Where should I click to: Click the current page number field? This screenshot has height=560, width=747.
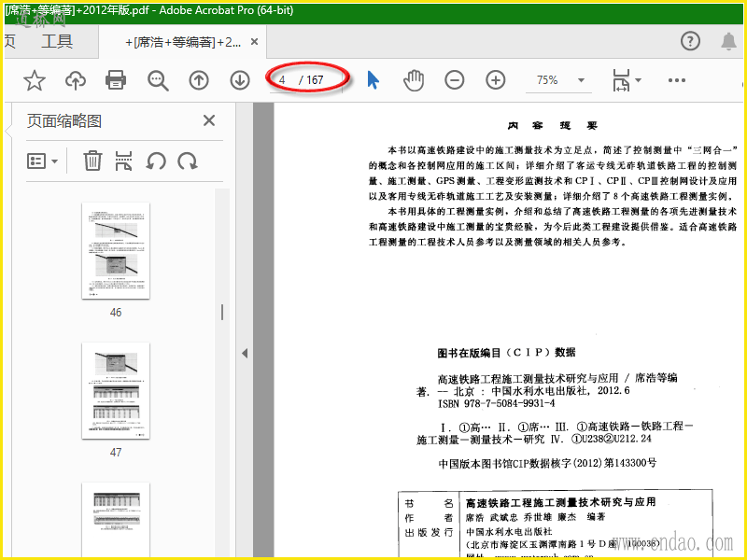[x=283, y=80]
